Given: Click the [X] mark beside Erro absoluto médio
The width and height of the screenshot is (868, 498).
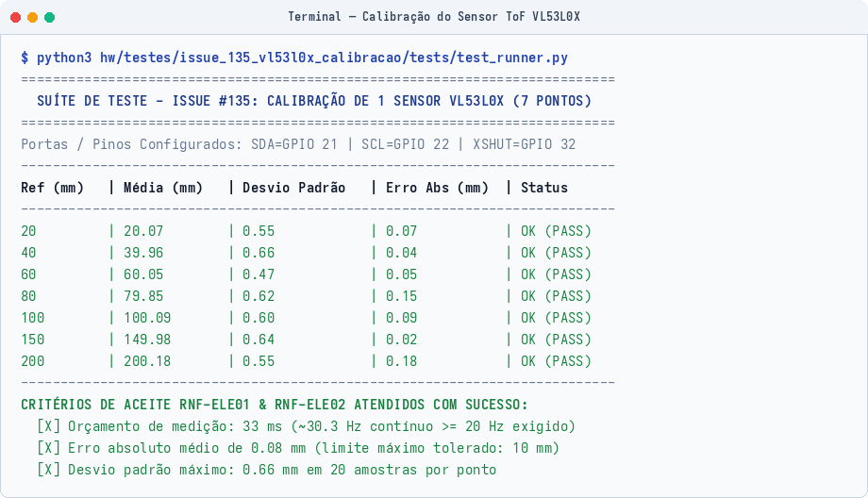Looking at the screenshot, I should click(x=49, y=448).
